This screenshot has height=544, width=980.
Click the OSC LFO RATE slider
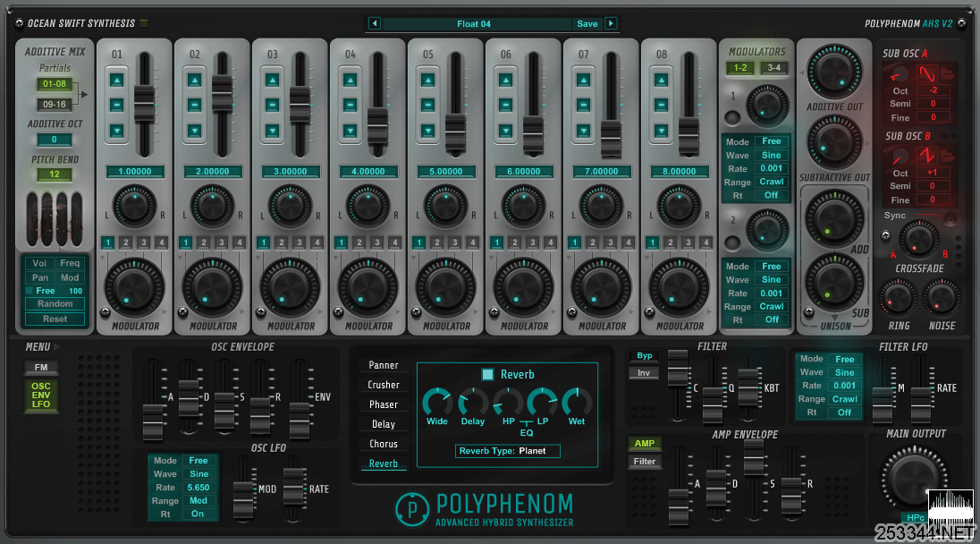(293, 487)
